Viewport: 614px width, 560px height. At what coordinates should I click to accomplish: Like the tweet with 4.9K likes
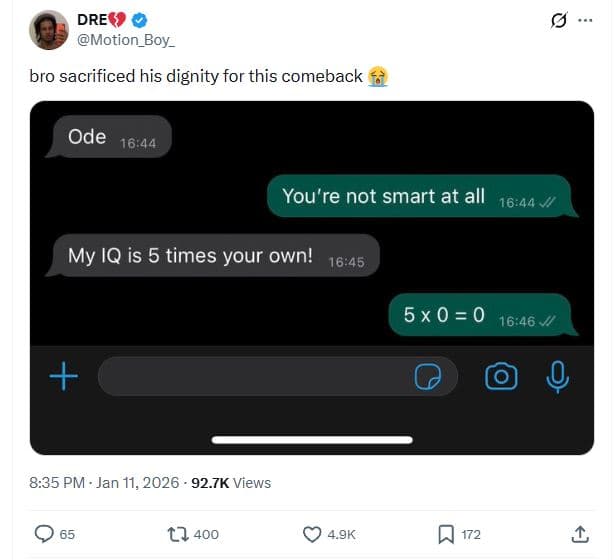click(312, 534)
